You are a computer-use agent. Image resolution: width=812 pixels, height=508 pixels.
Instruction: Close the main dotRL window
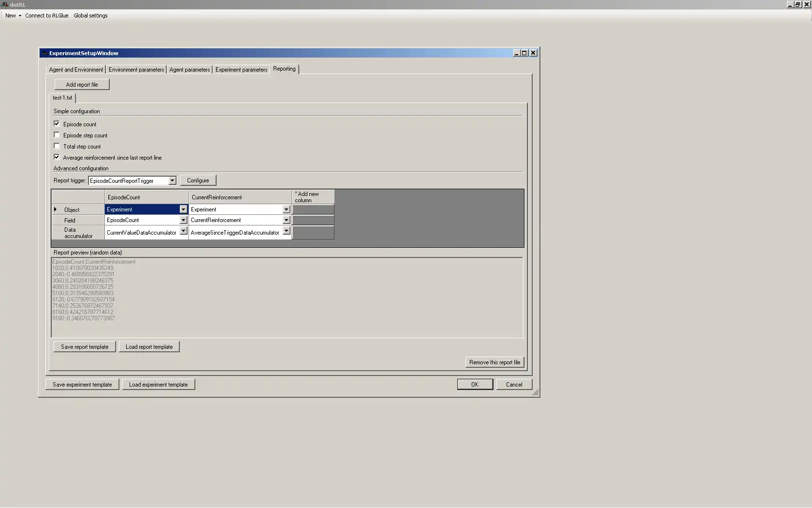tap(807, 4)
